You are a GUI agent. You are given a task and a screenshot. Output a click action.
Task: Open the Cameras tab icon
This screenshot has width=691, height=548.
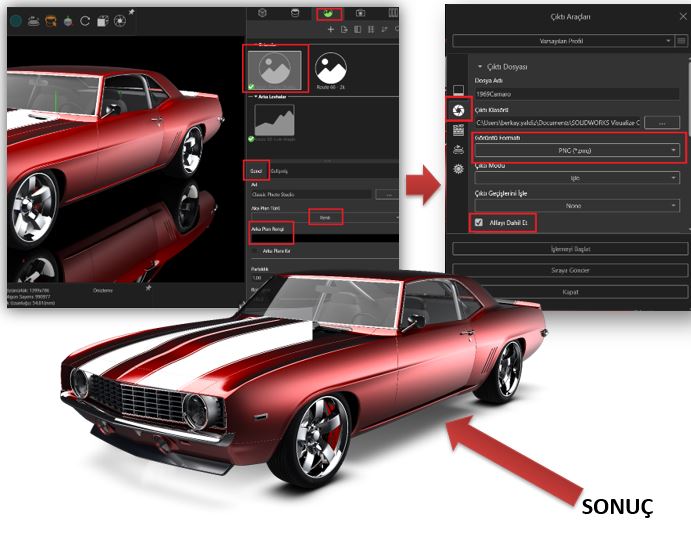click(360, 13)
